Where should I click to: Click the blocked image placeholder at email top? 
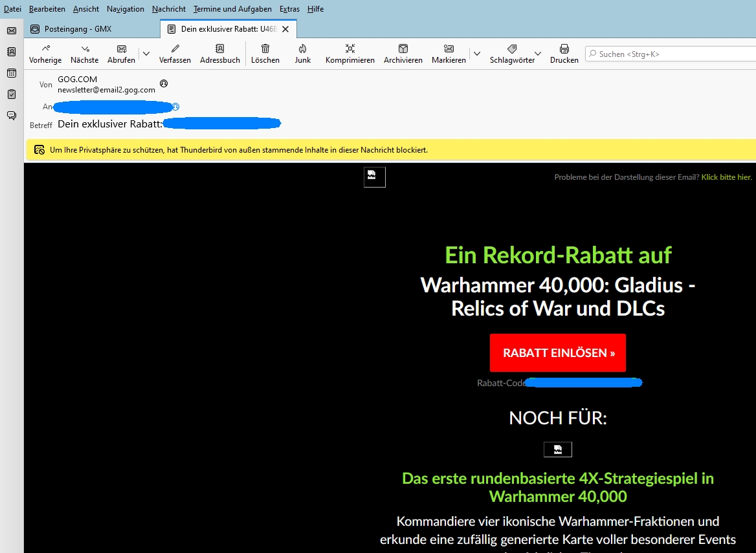tap(375, 177)
